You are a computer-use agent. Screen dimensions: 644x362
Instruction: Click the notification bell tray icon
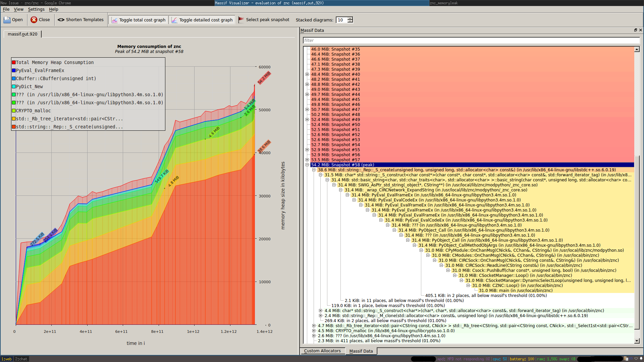point(641,359)
